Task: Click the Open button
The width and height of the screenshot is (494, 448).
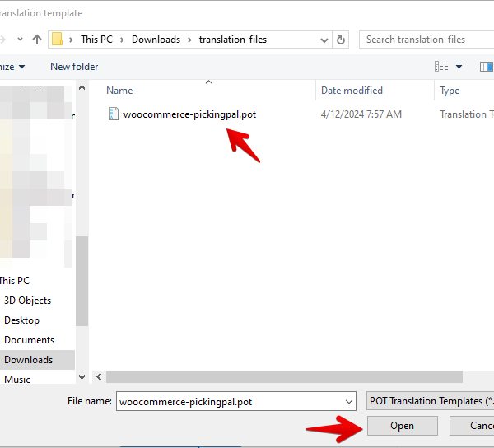Action: pos(402,426)
